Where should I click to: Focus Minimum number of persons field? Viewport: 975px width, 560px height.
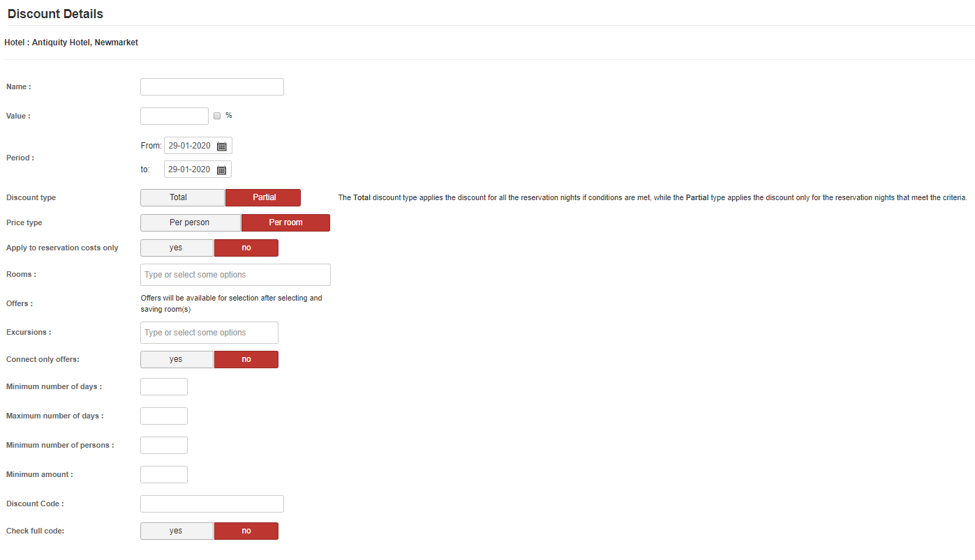click(x=164, y=445)
